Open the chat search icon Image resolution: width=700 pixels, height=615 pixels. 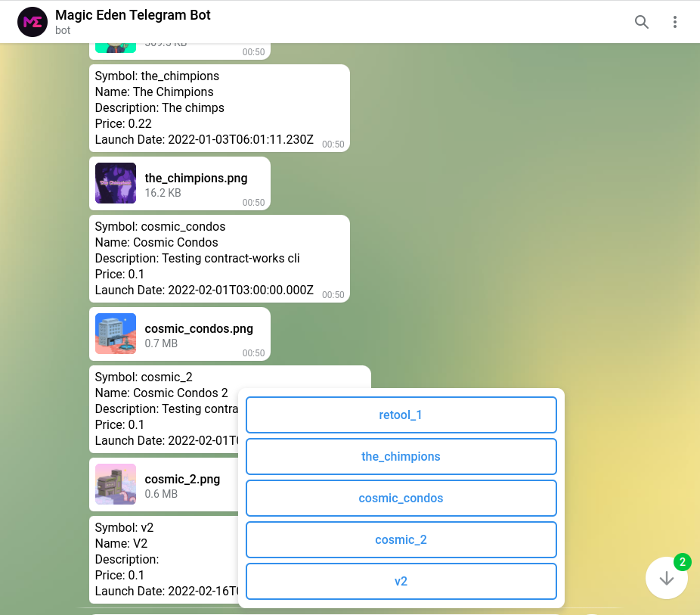point(641,22)
